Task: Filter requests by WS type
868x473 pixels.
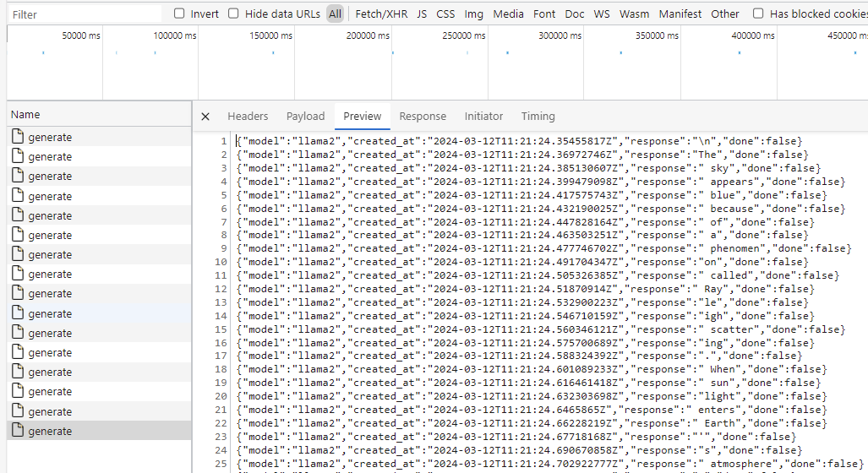Action: click(x=601, y=14)
